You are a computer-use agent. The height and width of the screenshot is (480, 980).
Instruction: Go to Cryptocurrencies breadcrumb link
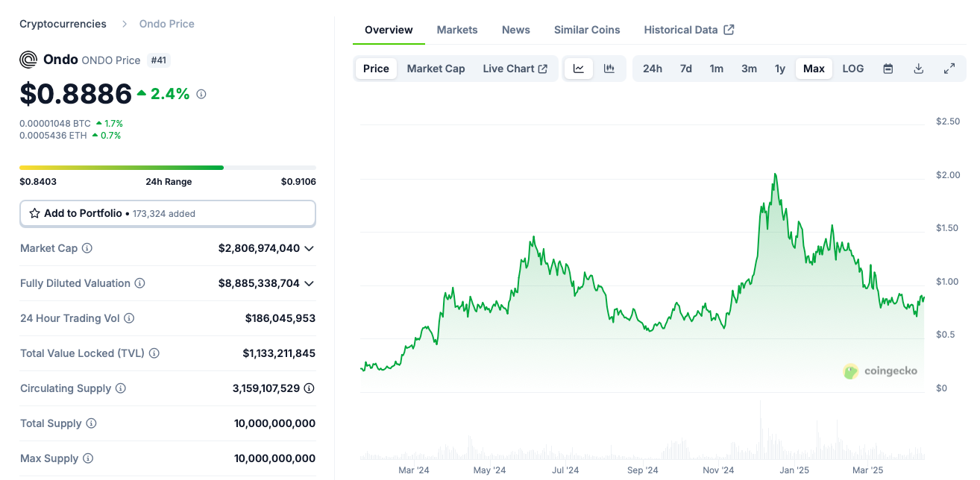point(63,24)
